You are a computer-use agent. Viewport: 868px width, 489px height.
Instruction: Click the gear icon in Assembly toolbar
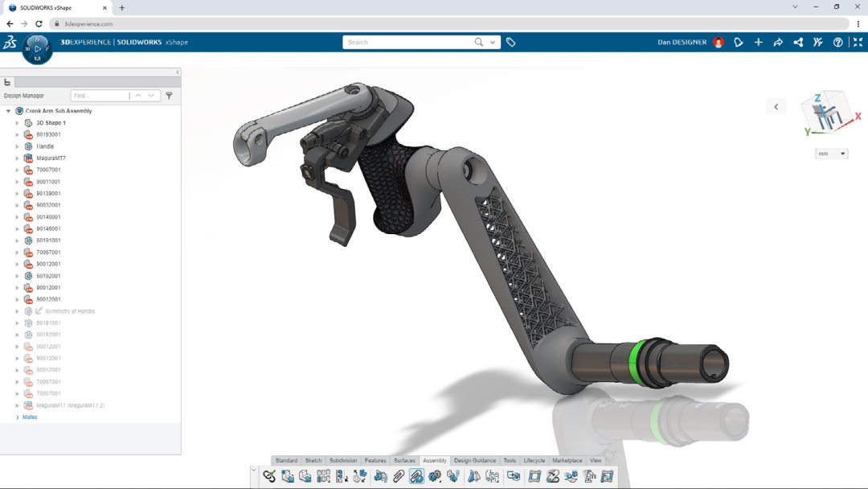(x=435, y=476)
